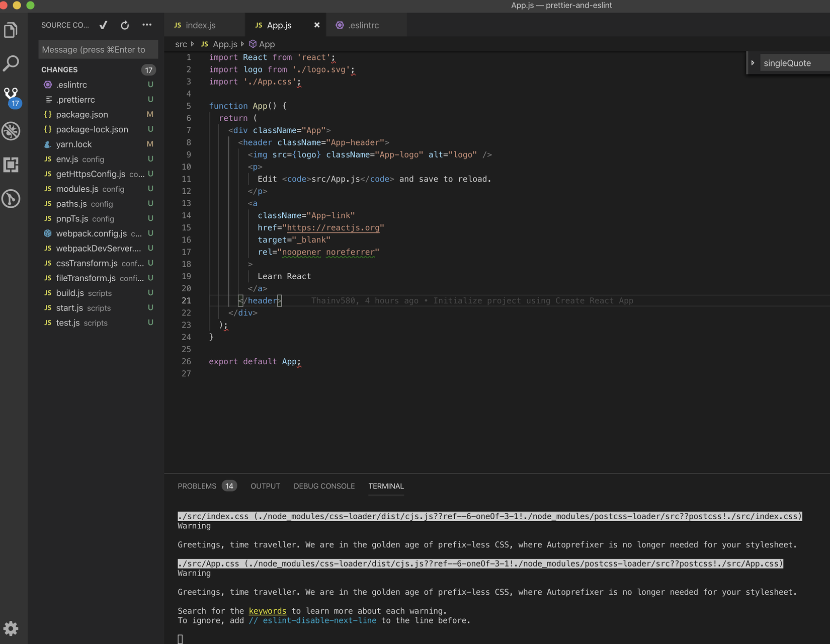Viewport: 830px width, 644px height.
Task: Commit changes using the checkmark icon
Action: tap(104, 25)
